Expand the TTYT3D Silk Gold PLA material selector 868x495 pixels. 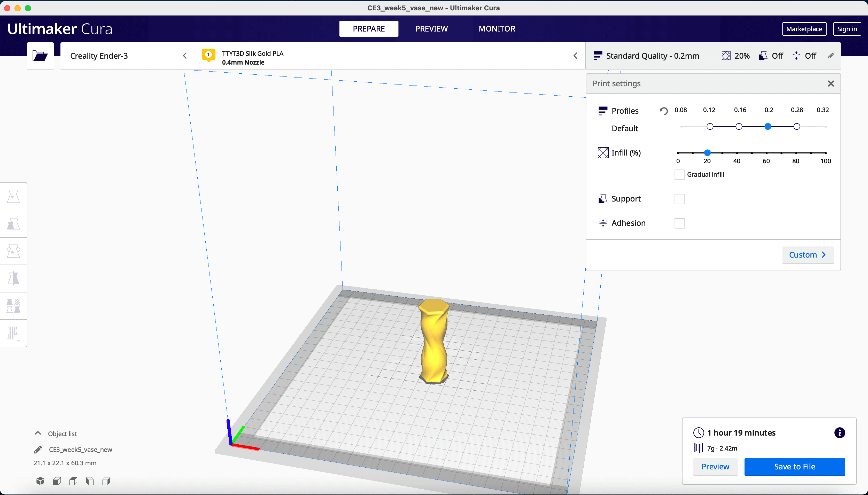390,56
